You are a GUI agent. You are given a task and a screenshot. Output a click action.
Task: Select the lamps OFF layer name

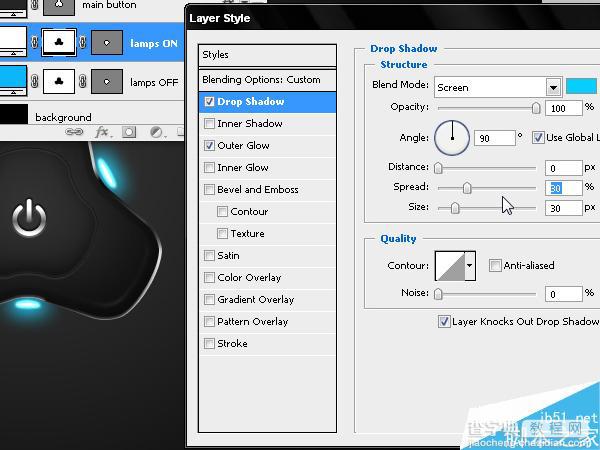tap(154, 83)
